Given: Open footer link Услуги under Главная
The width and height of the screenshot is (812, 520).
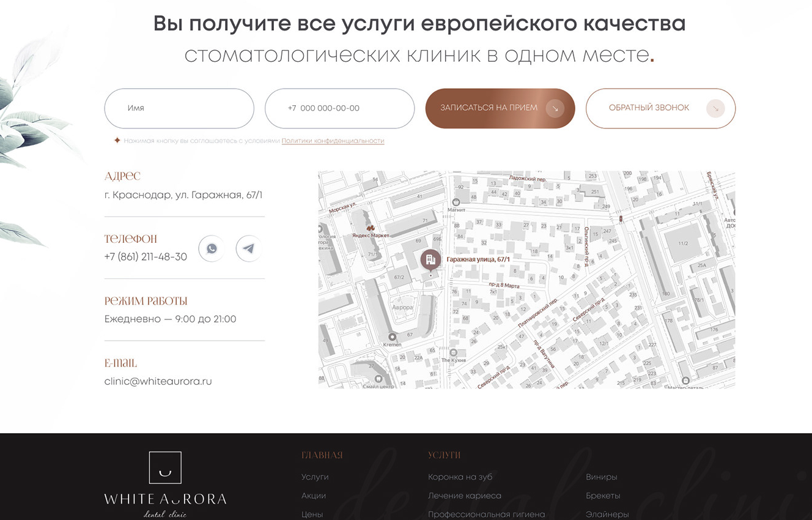Looking at the screenshot, I should [315, 477].
